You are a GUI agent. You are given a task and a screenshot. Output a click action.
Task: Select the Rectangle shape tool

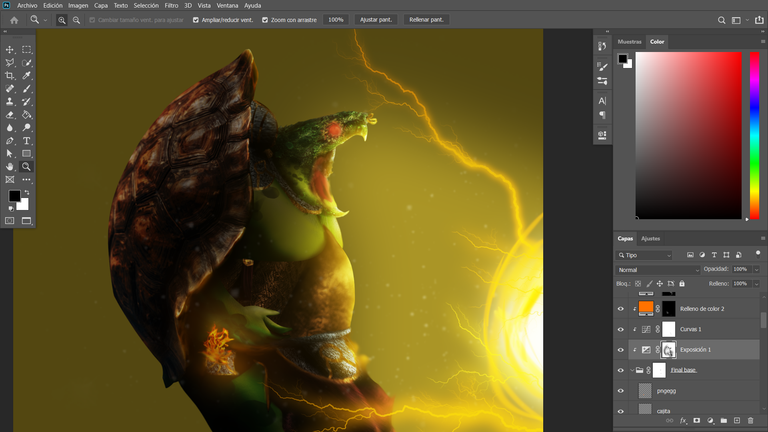click(x=26, y=153)
